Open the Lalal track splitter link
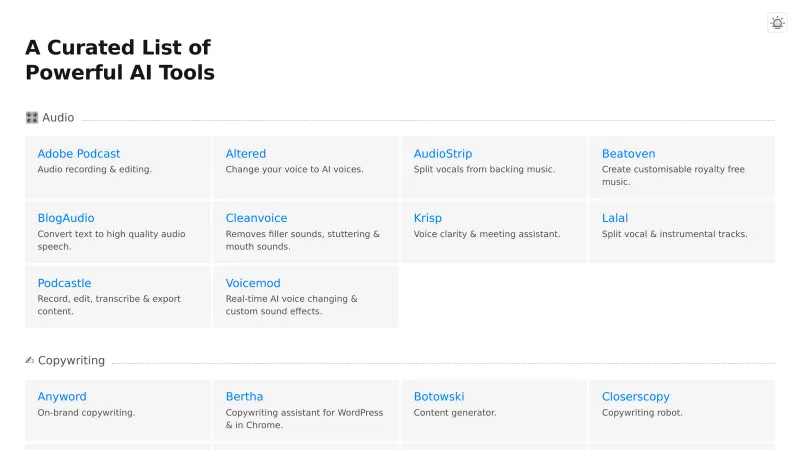 615,218
